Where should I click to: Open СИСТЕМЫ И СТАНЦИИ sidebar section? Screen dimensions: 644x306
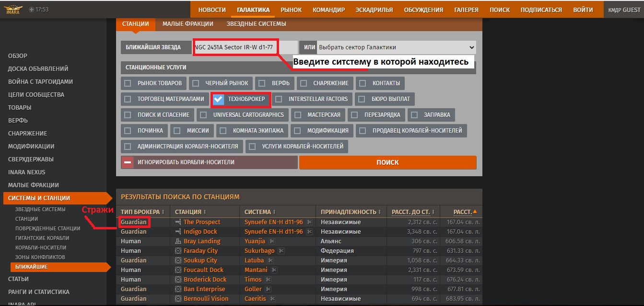[57, 198]
